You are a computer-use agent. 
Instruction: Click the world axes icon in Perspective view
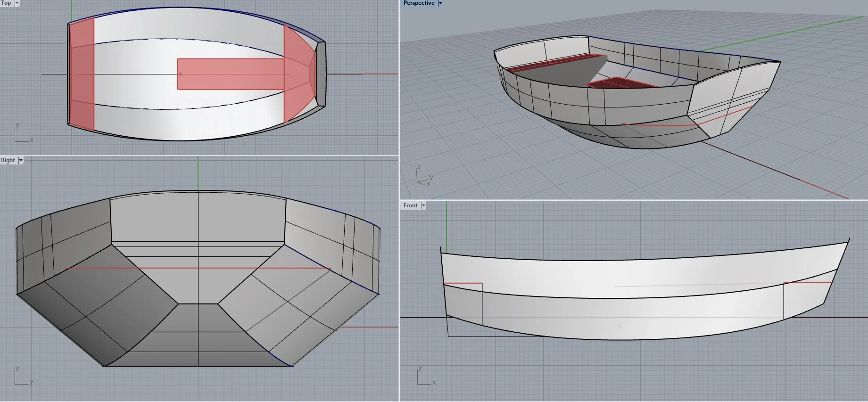(424, 176)
